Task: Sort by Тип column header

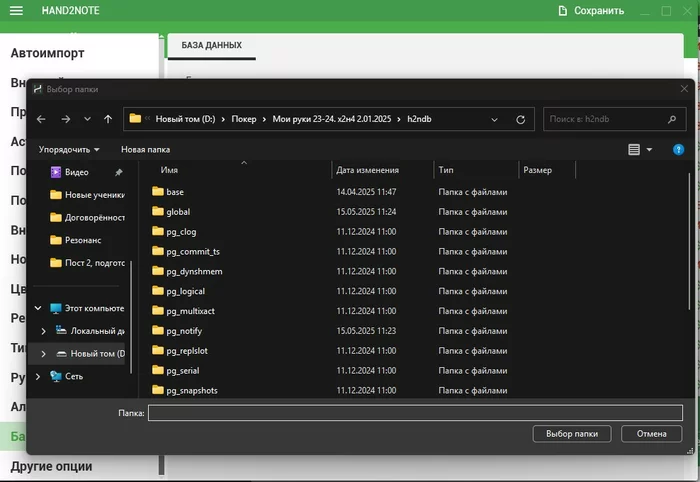Action: pos(446,170)
